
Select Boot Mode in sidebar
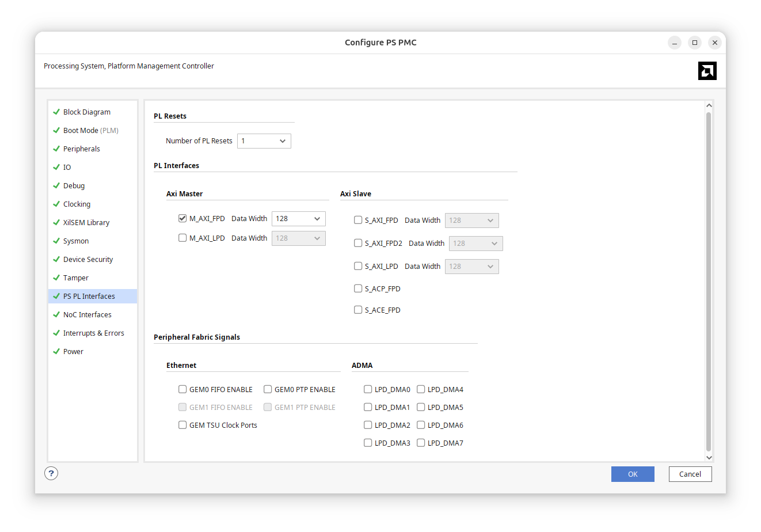point(81,131)
